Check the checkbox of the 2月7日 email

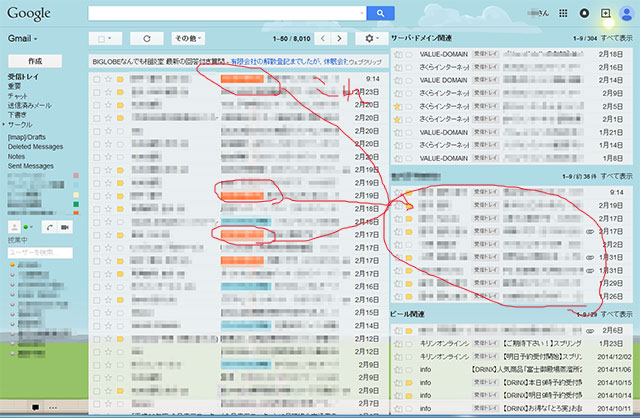coord(97,404)
